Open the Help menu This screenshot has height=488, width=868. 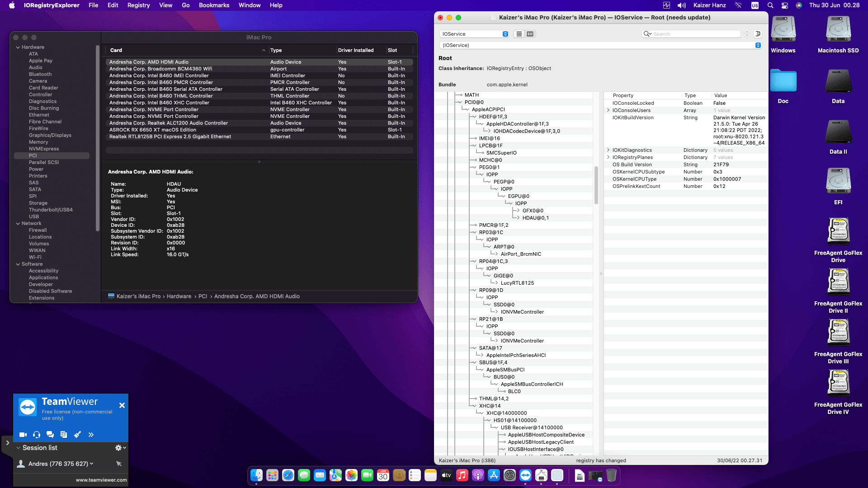(276, 5)
